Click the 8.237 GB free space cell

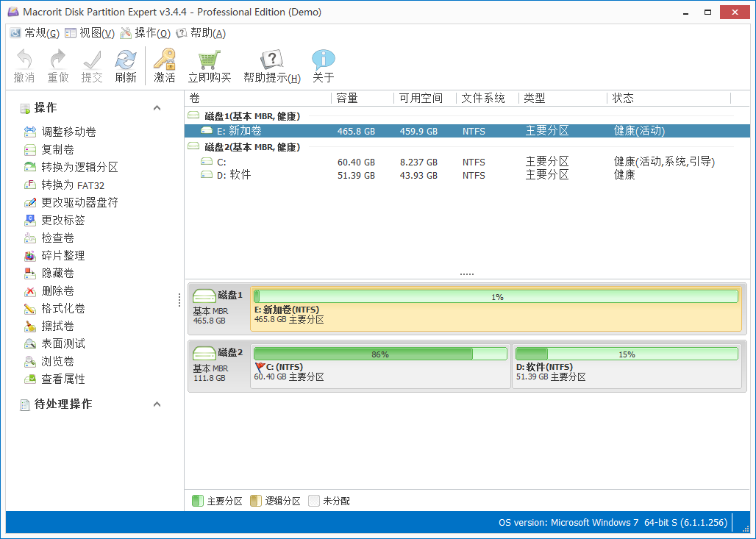[418, 163]
